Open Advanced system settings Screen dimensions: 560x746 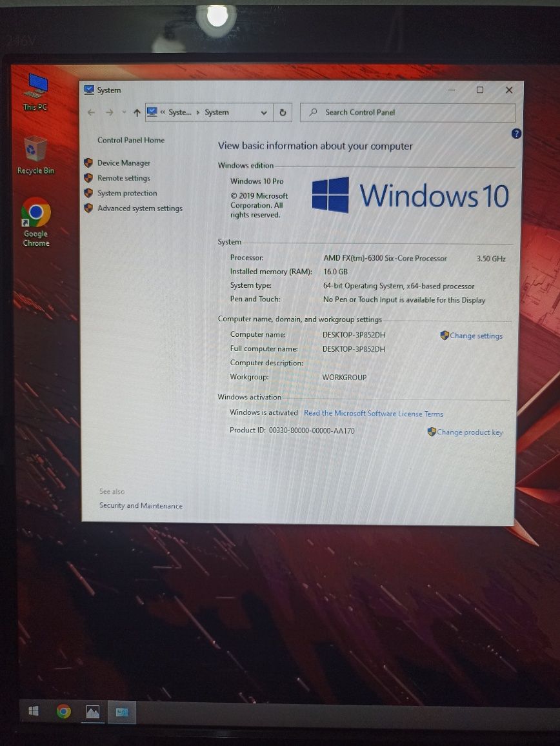(x=140, y=208)
